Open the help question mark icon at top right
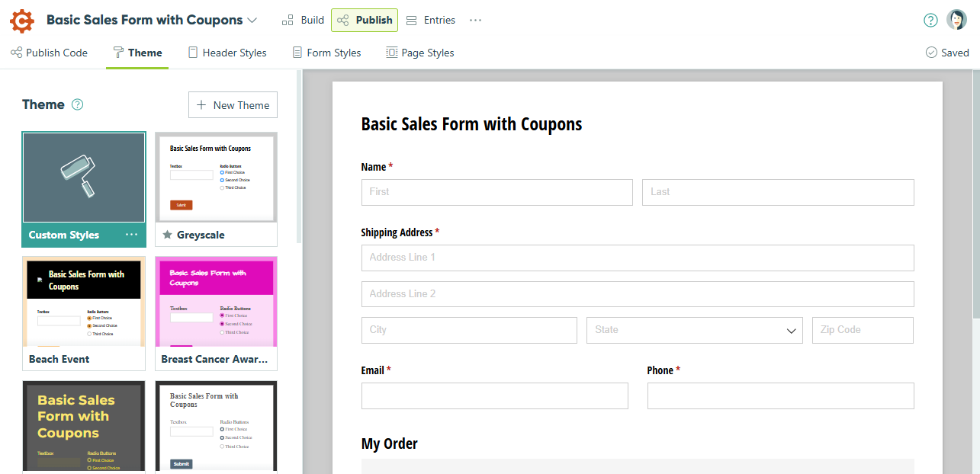980x474 pixels. [930, 21]
